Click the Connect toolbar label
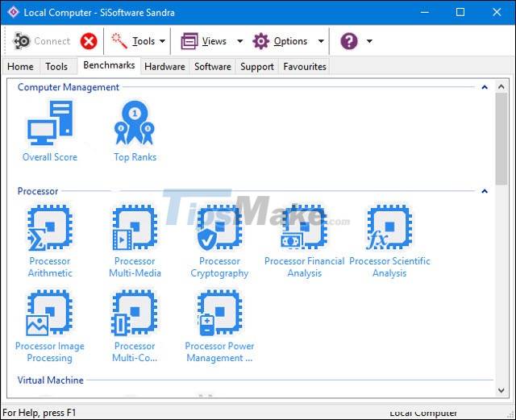 (x=52, y=41)
